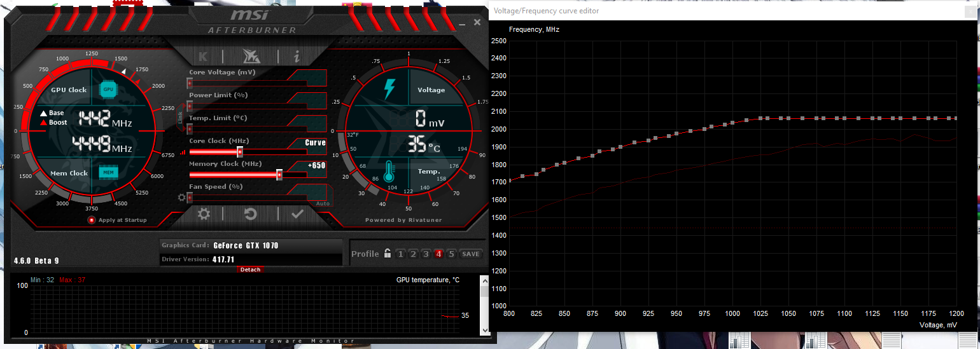Click 'GPU temperature, °C' graph label
980x349 pixels.
[x=428, y=280]
